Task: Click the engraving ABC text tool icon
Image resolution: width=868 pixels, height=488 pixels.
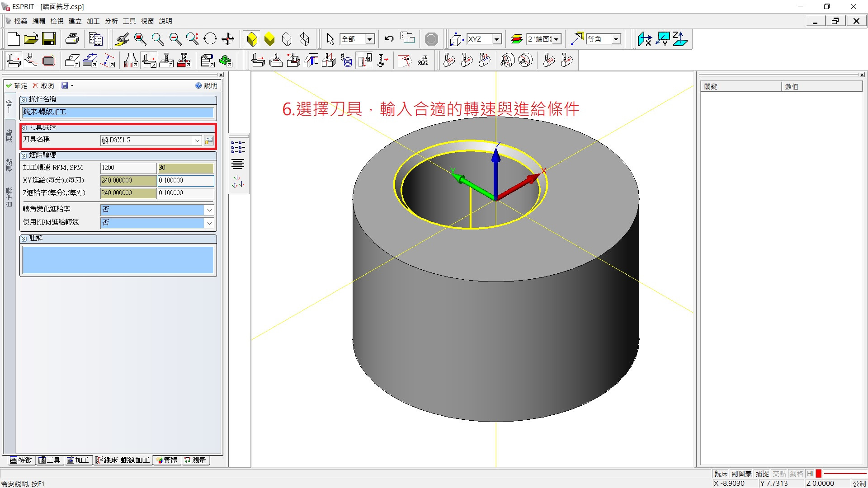Action: (423, 61)
